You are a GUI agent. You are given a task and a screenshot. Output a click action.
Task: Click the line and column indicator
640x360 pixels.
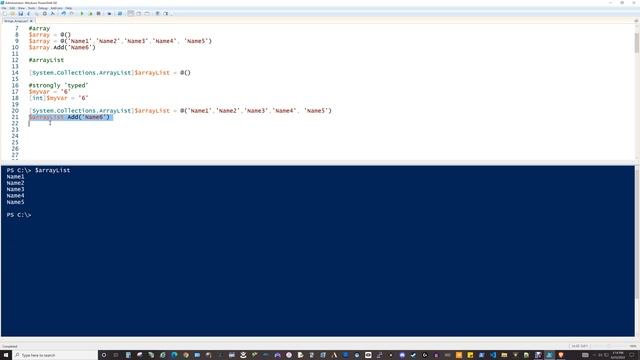579,346
